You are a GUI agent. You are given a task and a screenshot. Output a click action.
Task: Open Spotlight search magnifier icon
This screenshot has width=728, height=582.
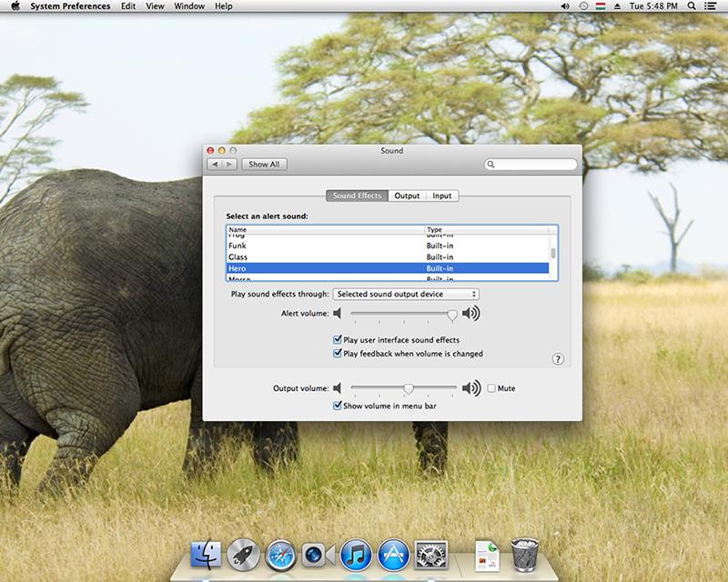click(692, 6)
